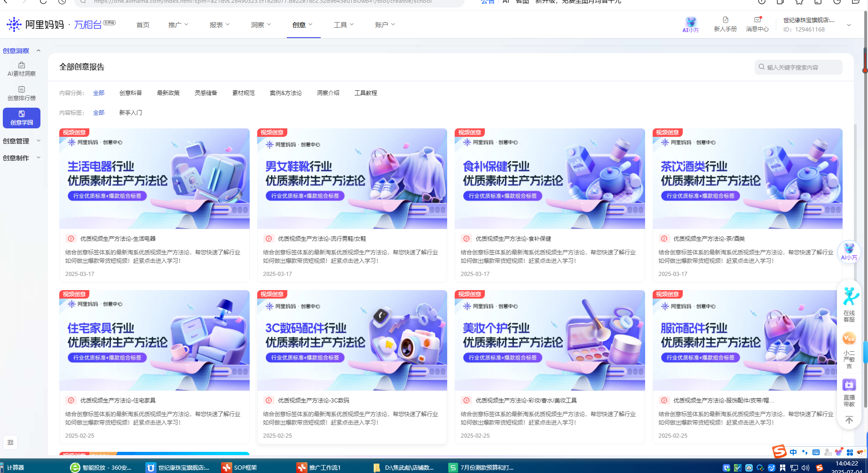Viewport: 868px width, 473px height.
Task: Open AI素材洞察 in the sidebar
Action: pos(22,69)
